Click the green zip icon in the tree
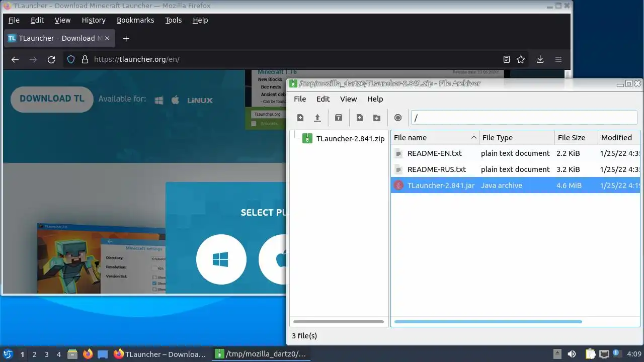 tap(307, 139)
